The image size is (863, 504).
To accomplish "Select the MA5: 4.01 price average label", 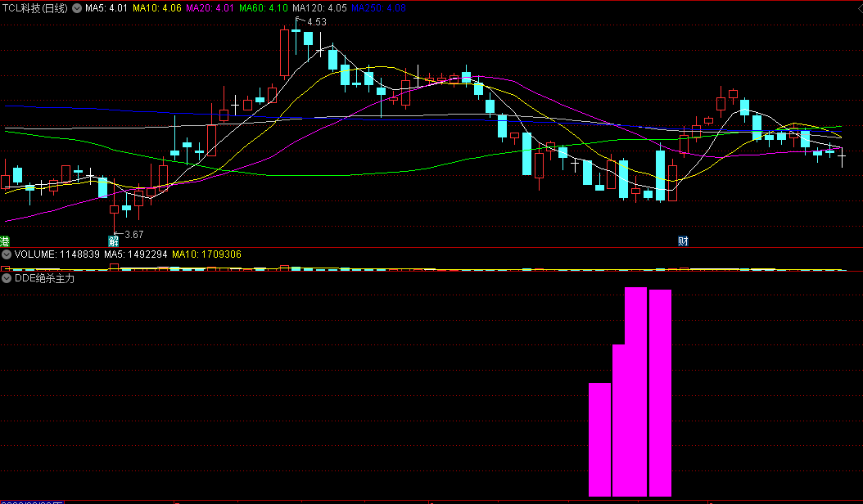I will 106,8.
